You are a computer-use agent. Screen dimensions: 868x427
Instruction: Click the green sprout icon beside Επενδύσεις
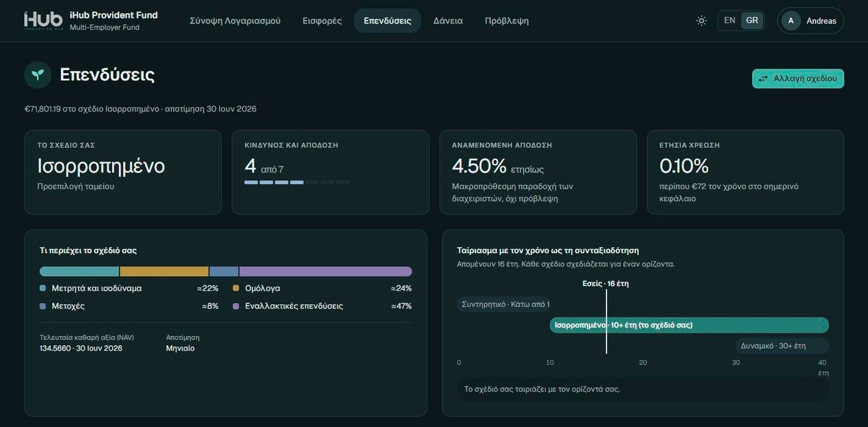(38, 75)
